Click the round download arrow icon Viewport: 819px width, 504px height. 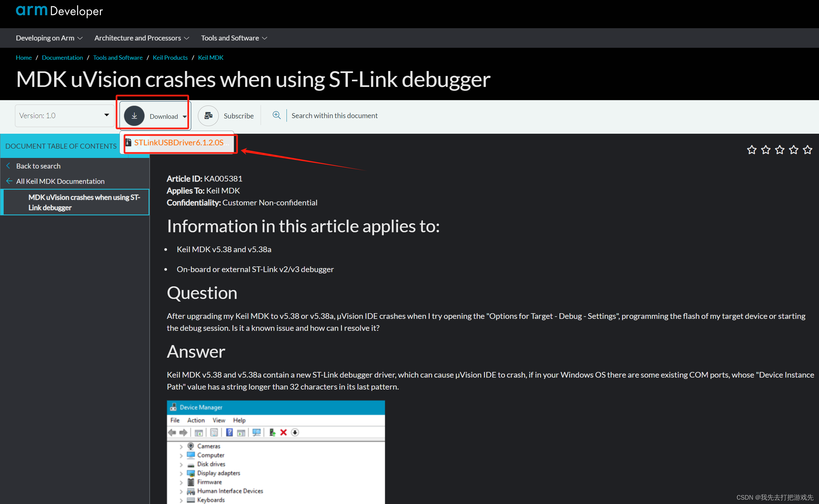coord(134,116)
